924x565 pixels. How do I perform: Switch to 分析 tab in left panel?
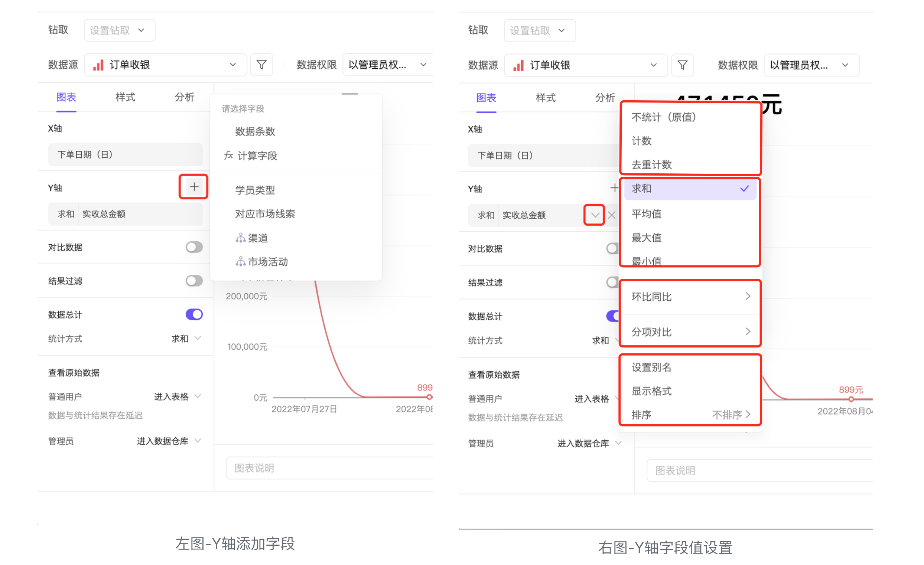(x=185, y=97)
